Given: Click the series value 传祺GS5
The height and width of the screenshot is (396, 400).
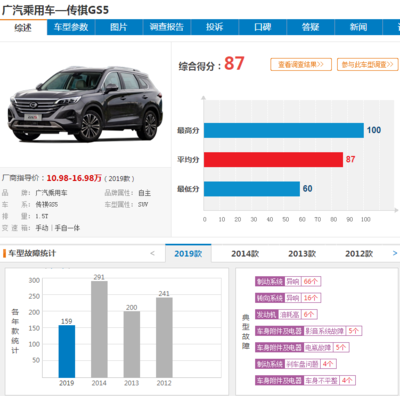Looking at the screenshot, I should (47, 205).
